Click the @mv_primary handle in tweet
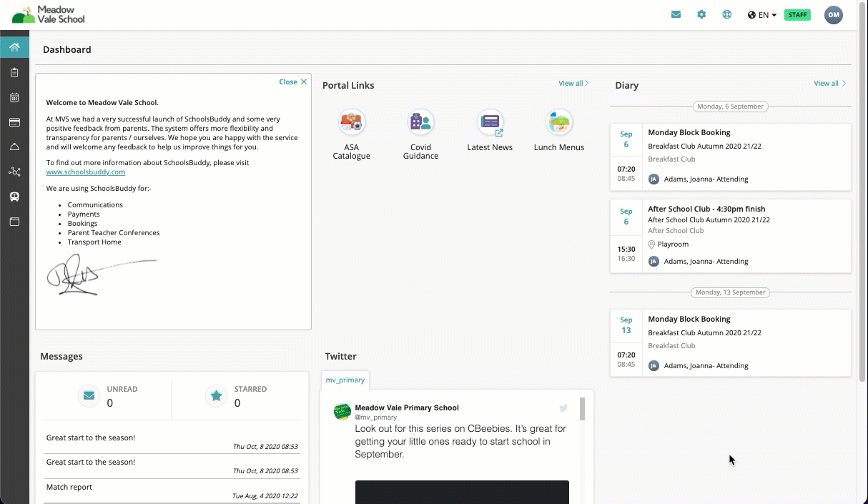Screen dimensions: 868x504 (x=376, y=417)
